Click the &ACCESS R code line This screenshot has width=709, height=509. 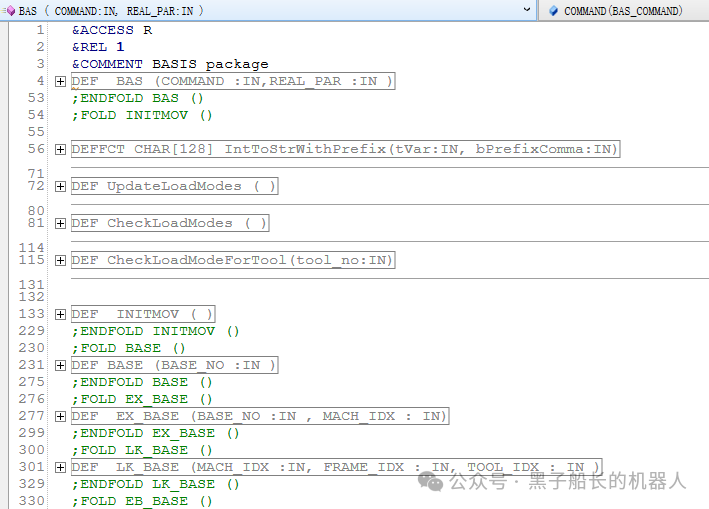pos(112,30)
